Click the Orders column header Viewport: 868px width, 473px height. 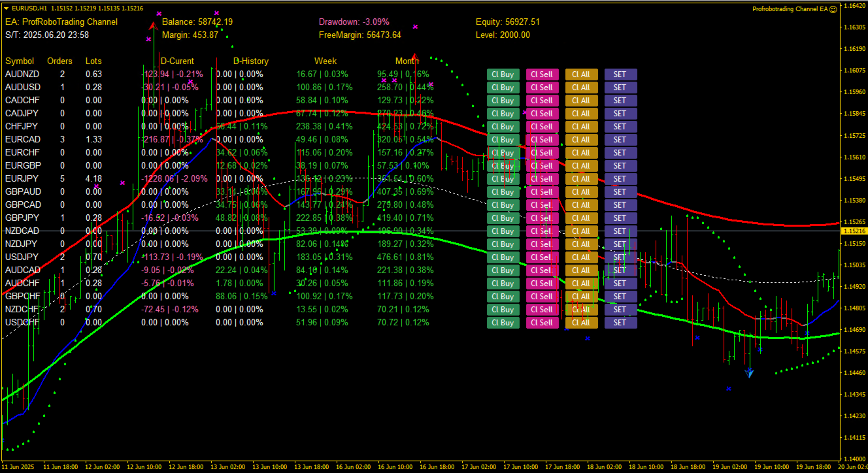click(x=60, y=61)
